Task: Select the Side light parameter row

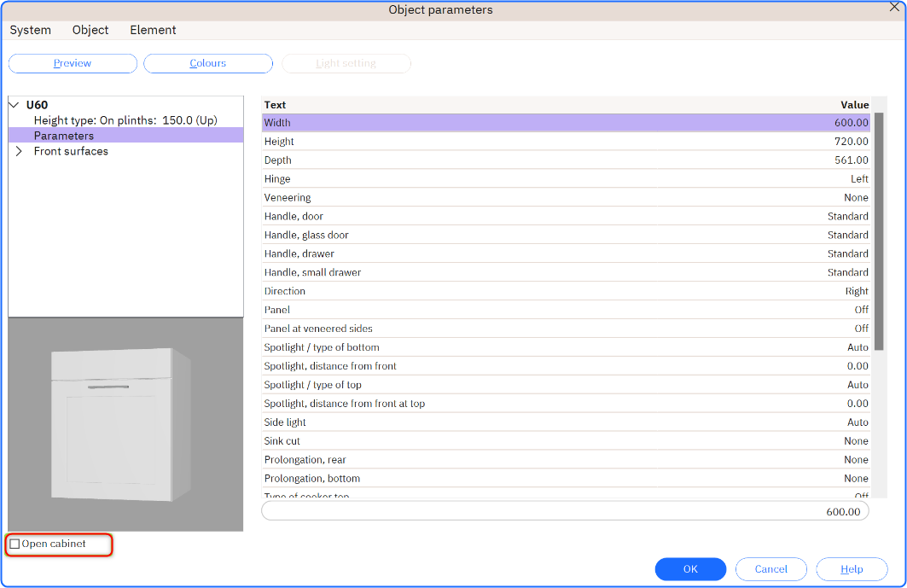Action: pyautogui.click(x=565, y=422)
